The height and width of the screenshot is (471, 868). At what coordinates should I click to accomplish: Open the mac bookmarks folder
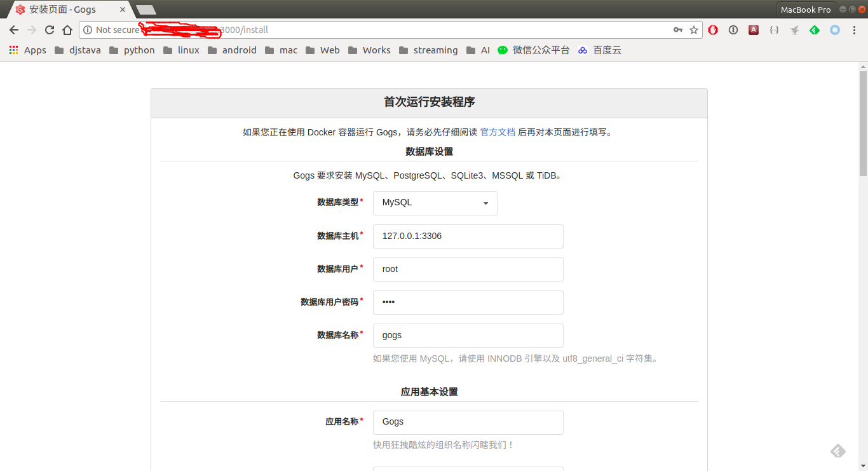[x=281, y=50]
